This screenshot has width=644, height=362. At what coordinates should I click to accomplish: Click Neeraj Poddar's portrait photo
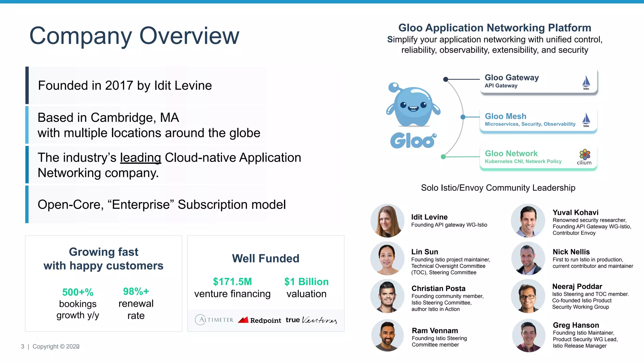click(x=528, y=296)
